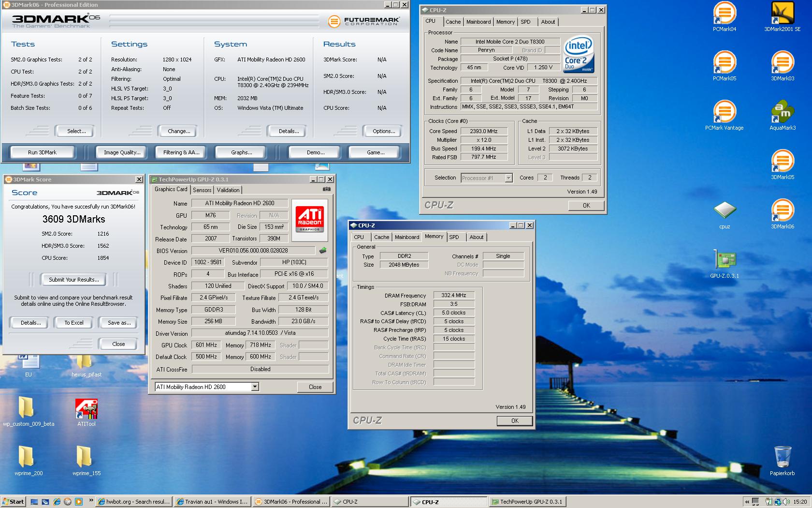Screen dimensions: 812x508
Task: Select the wprime_155 folder
Action: coord(87,461)
